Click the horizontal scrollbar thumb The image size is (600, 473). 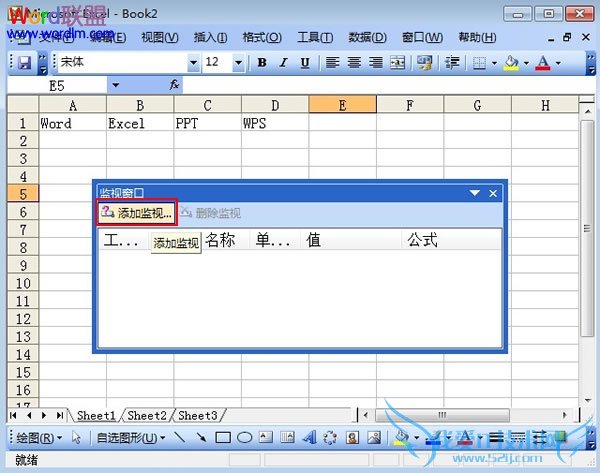pyautogui.click(x=442, y=415)
